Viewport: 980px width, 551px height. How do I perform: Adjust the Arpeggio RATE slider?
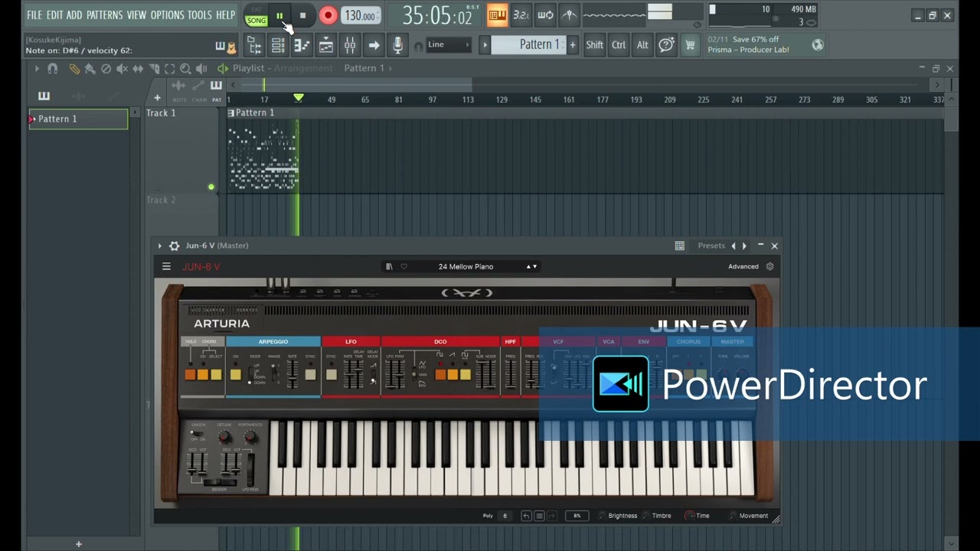(x=292, y=373)
